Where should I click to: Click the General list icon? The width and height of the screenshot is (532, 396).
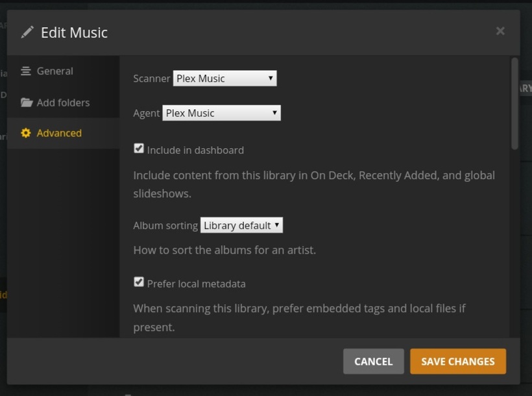tap(26, 71)
